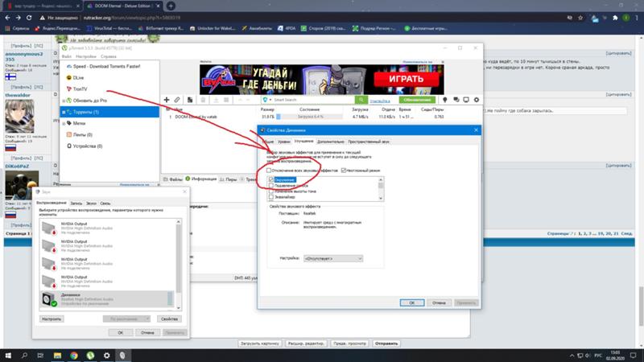The image size is (644, 362).
Task: Click the uTorrent chat bubbles icon
Action: [456, 100]
